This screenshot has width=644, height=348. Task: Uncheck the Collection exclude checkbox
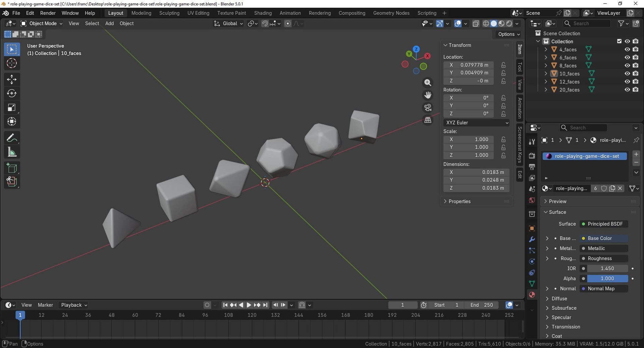coord(619,41)
